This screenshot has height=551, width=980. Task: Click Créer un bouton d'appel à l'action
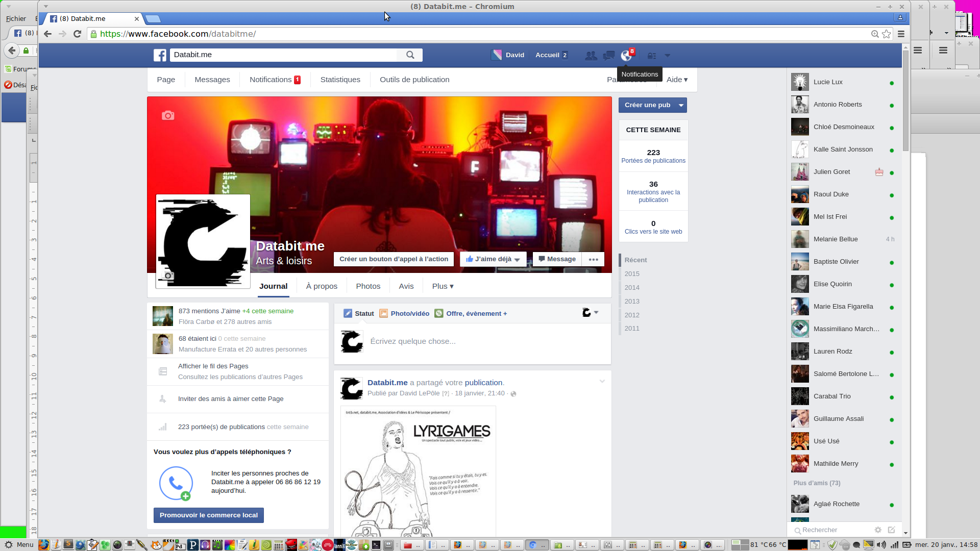[x=394, y=259]
